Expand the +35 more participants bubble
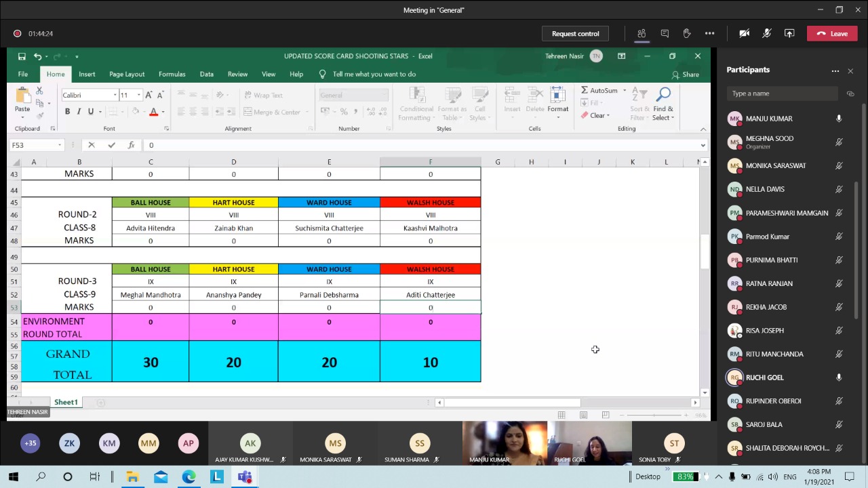 [x=31, y=443]
